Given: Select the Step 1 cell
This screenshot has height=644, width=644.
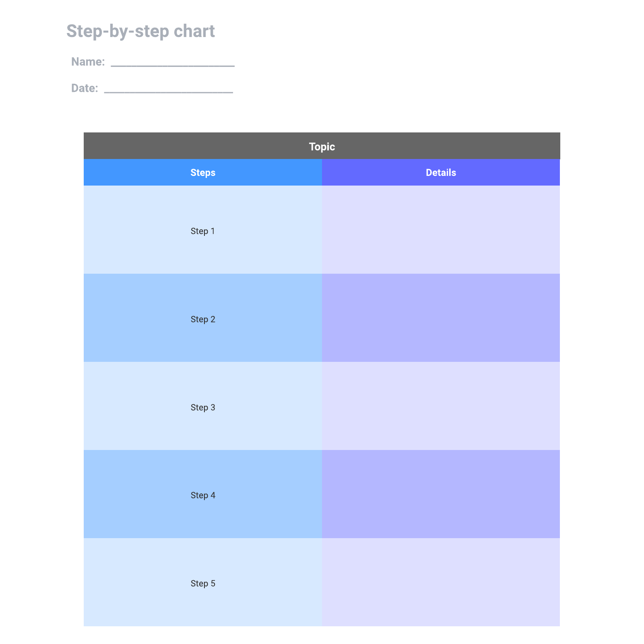Looking at the screenshot, I should click(x=203, y=229).
